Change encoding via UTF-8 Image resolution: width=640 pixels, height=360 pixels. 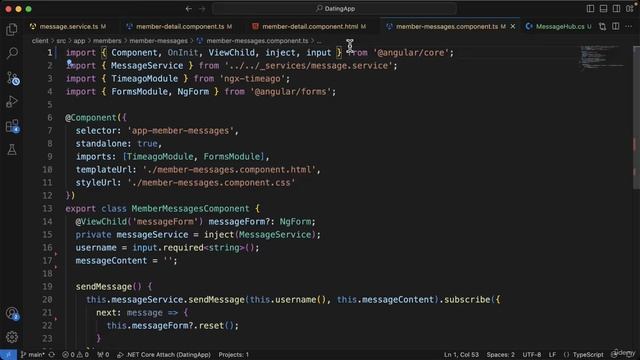coord(532,355)
